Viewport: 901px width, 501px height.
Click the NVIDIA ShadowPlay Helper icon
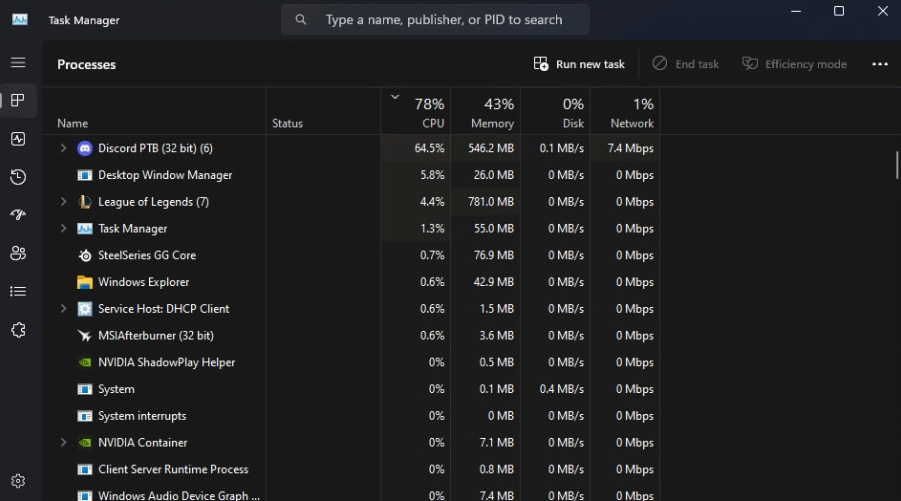coord(84,363)
